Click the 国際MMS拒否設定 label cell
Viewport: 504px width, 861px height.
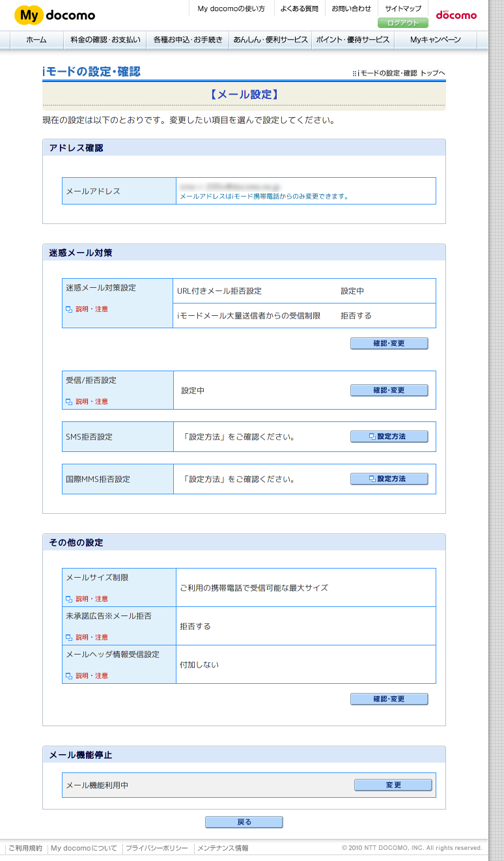pyautogui.click(x=118, y=479)
